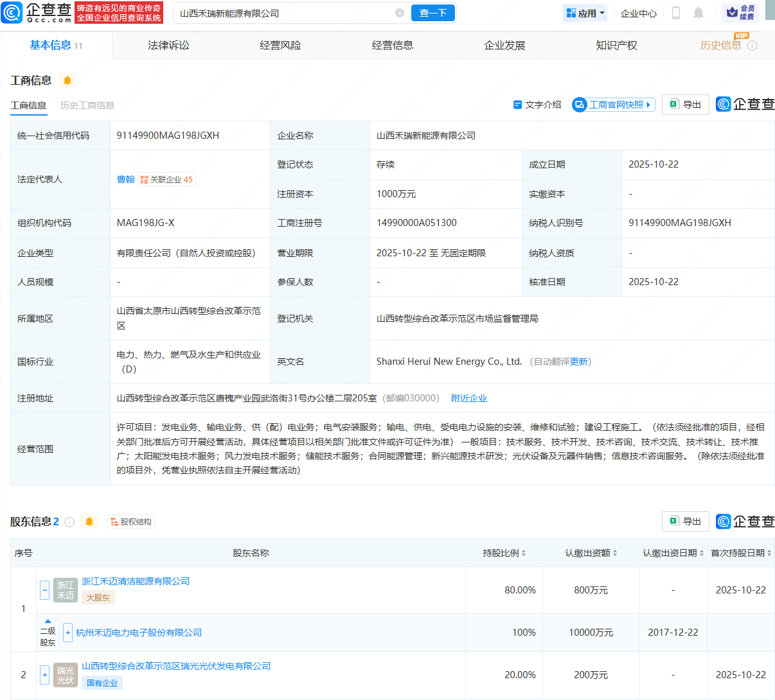Click the Qichacha logo in the header
Viewport: 775px width, 700px height.
click(37, 12)
